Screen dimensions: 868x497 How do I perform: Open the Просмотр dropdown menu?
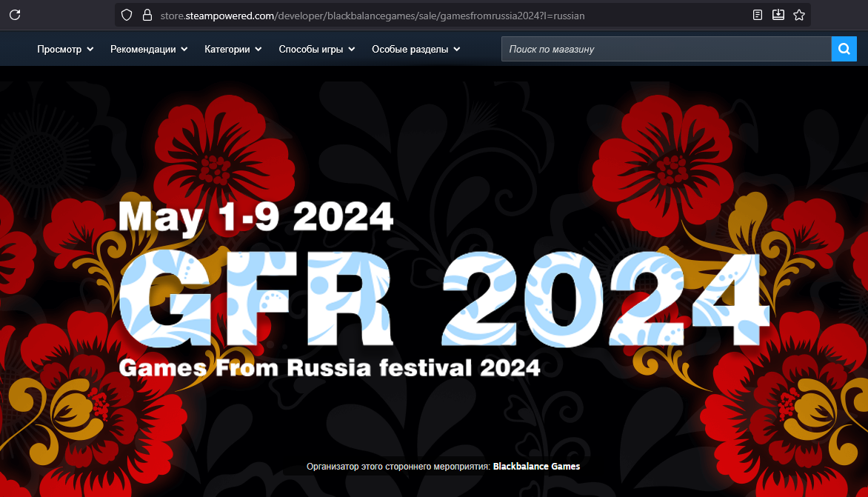[65, 50]
